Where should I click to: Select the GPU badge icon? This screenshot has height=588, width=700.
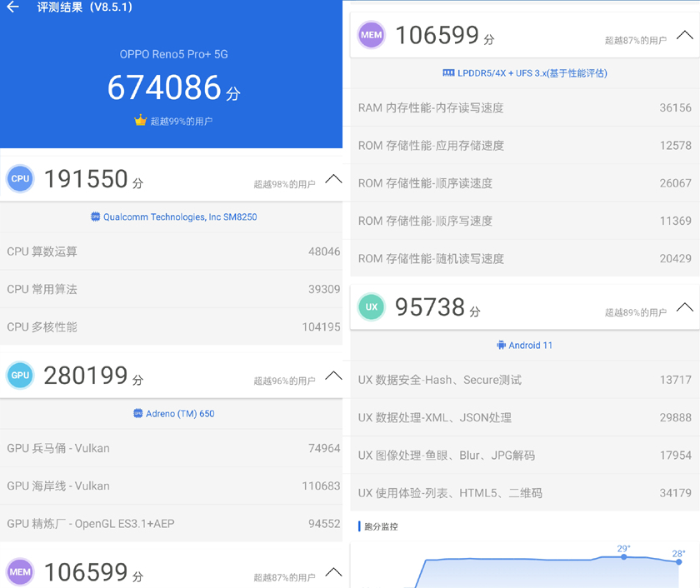(x=19, y=375)
